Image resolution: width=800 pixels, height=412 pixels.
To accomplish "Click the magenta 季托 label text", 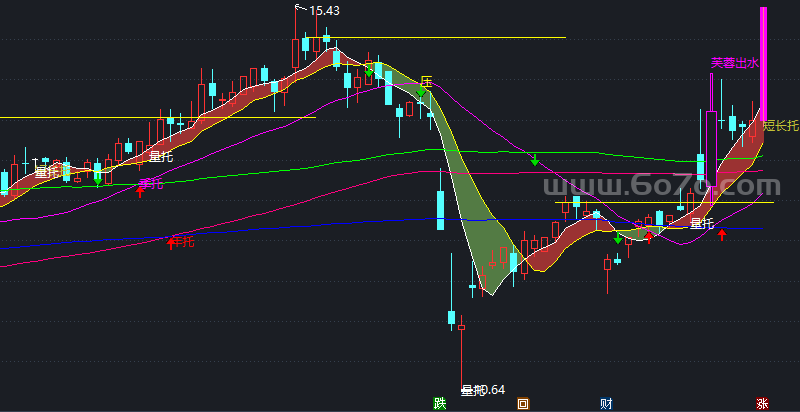I will click(x=151, y=183).
